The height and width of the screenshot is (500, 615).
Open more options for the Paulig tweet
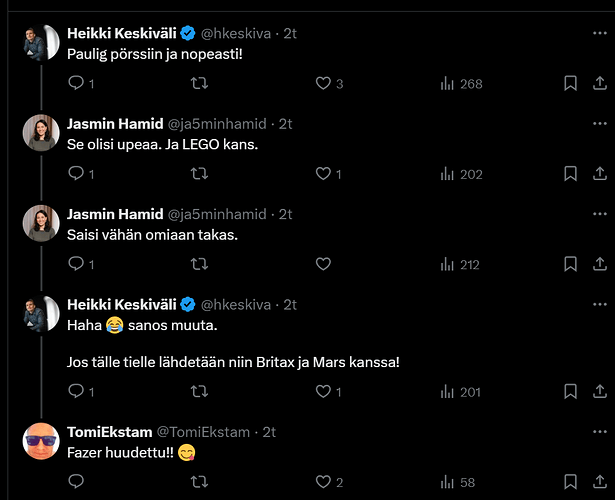pos(600,33)
